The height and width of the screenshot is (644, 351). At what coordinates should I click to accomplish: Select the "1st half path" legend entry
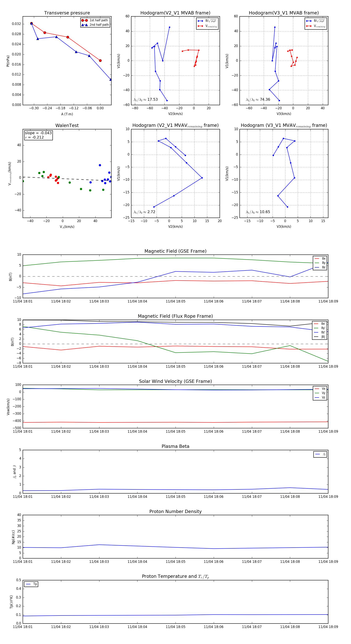click(95, 20)
